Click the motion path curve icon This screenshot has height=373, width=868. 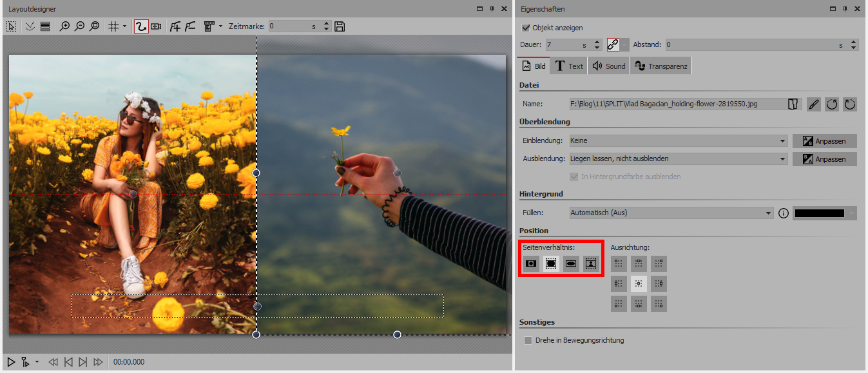pyautogui.click(x=29, y=26)
